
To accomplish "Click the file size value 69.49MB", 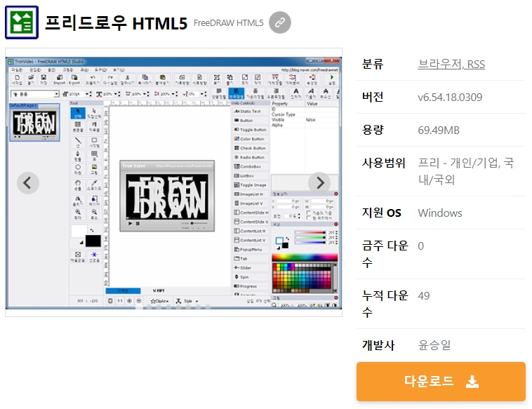I will (439, 130).
